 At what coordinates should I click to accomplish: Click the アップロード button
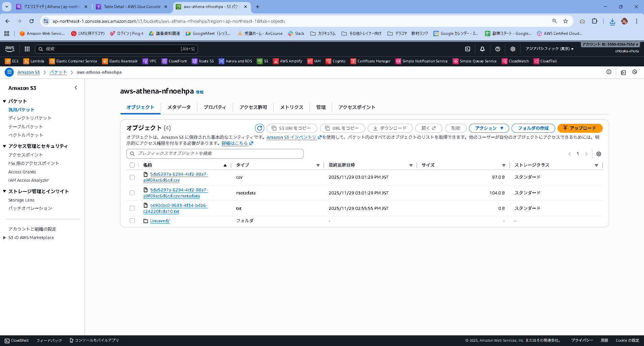580,128
